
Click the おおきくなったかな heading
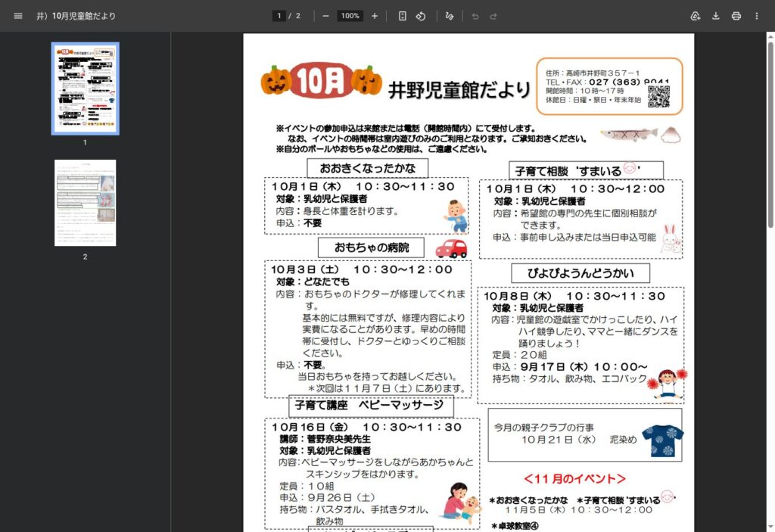pos(367,168)
